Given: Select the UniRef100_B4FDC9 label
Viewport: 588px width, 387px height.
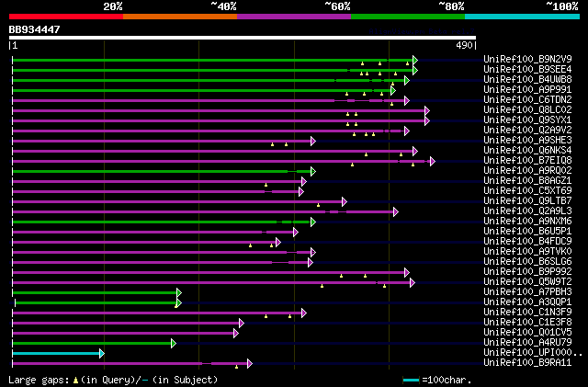Looking at the screenshot, I should [527, 242].
